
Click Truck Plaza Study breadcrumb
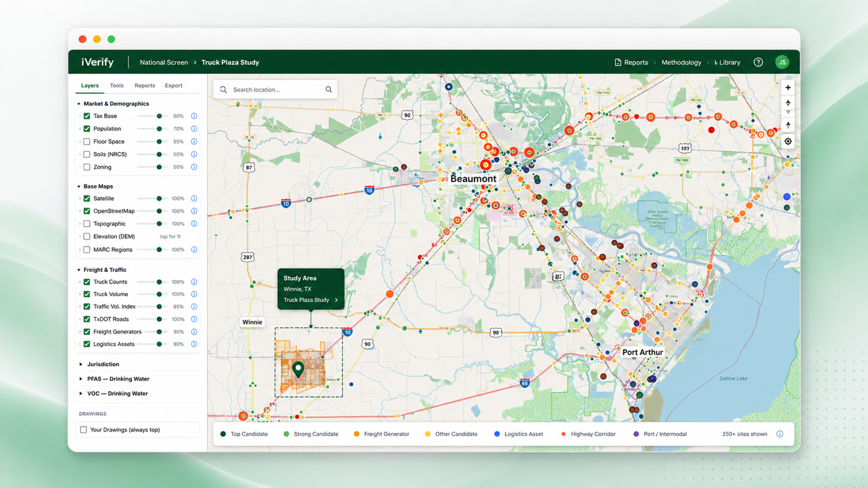230,62
